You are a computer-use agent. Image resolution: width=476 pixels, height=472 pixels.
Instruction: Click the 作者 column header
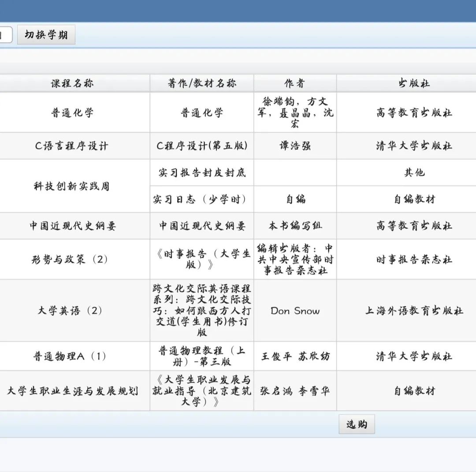click(x=295, y=83)
